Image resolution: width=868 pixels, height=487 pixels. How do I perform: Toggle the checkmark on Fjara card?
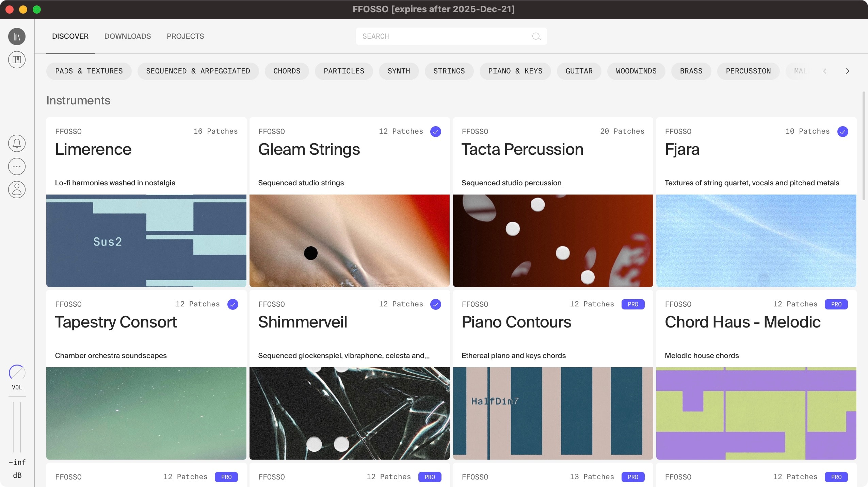(842, 132)
